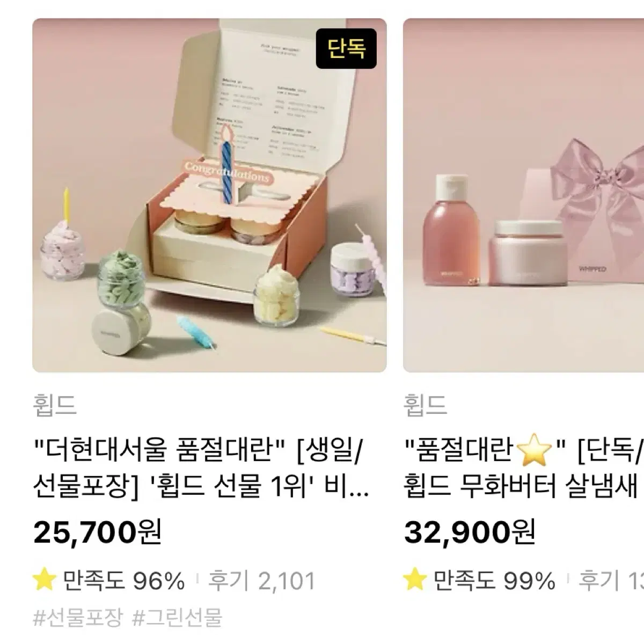Screen dimensions: 644x644
Task: Open 휩드 brand name under first product
Action: click(x=55, y=404)
